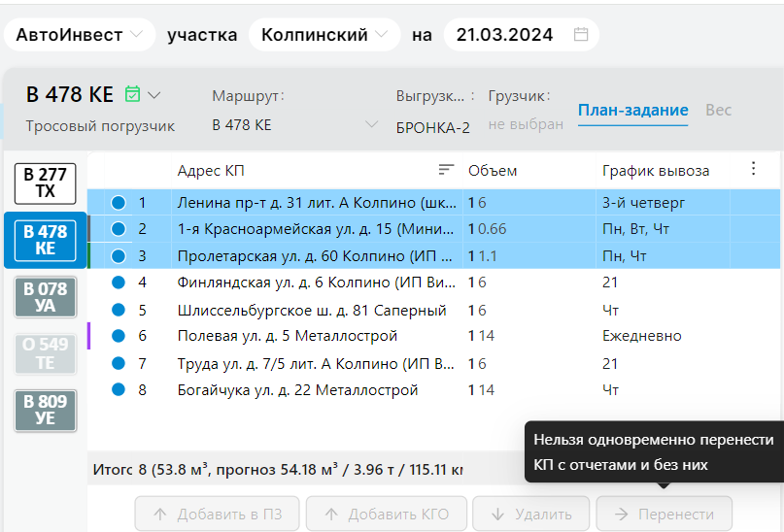Select vehicle plate О 549 ТЕ
Screen dimensions: 784x532
tap(45, 353)
